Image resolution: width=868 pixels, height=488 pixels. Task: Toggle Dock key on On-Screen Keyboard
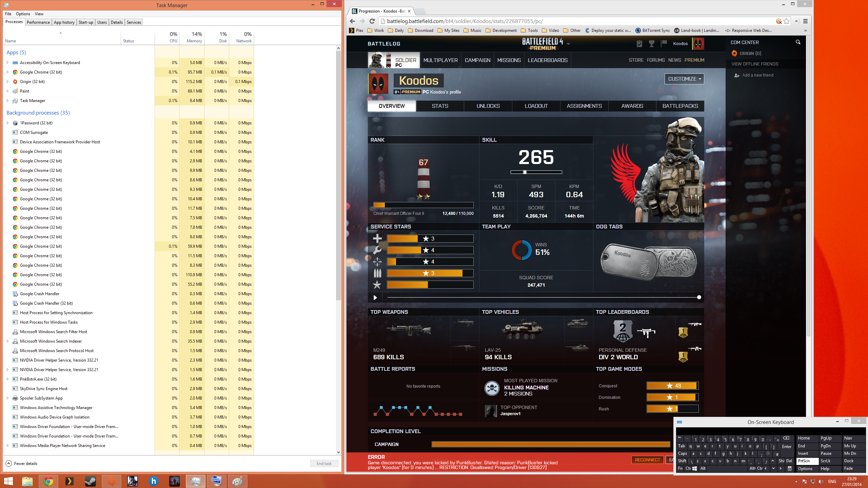854,461
